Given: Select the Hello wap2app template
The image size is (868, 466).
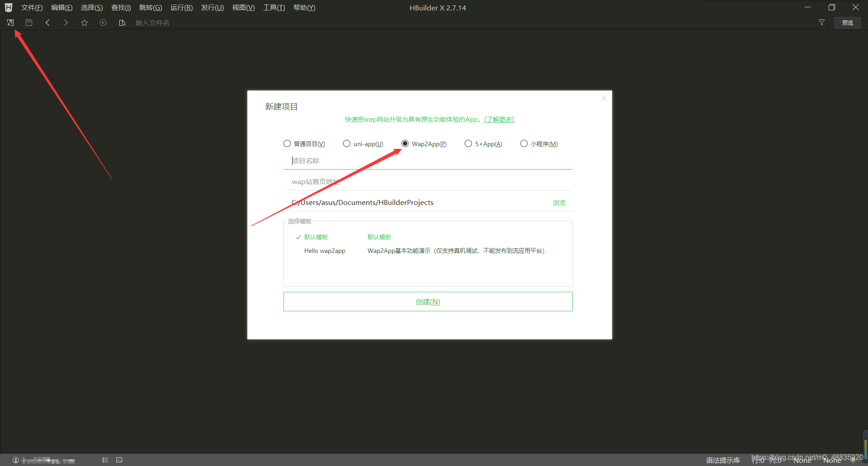Looking at the screenshot, I should coord(325,251).
